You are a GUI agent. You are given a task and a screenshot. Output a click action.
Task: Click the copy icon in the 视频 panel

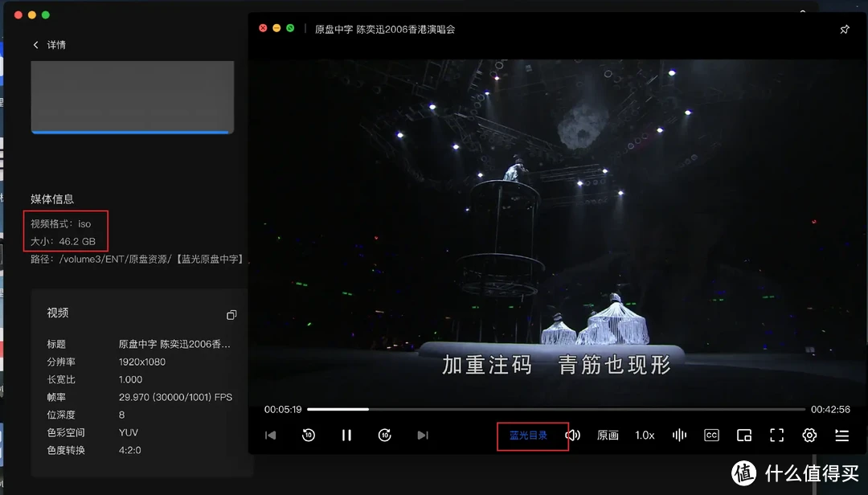pyautogui.click(x=231, y=314)
